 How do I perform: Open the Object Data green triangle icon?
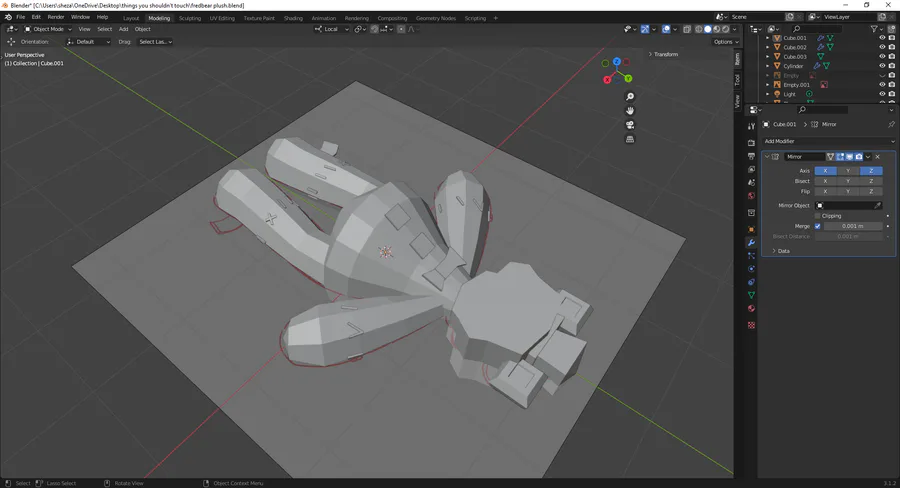click(751, 295)
